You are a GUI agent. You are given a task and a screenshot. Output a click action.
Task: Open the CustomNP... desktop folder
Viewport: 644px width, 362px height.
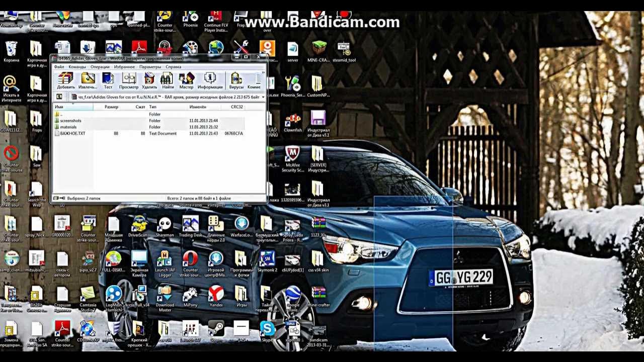point(317,86)
